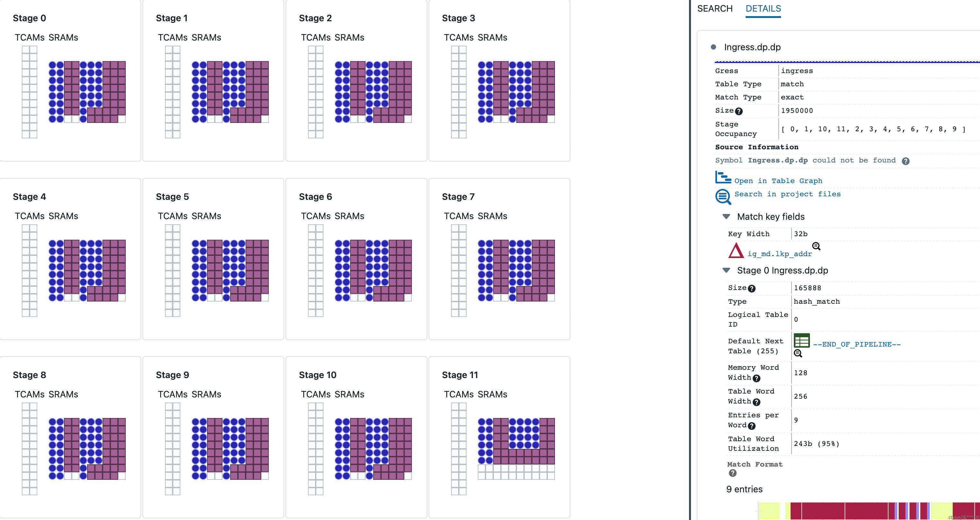
Task: Click the Stage 8 heading
Action: pyautogui.click(x=29, y=375)
